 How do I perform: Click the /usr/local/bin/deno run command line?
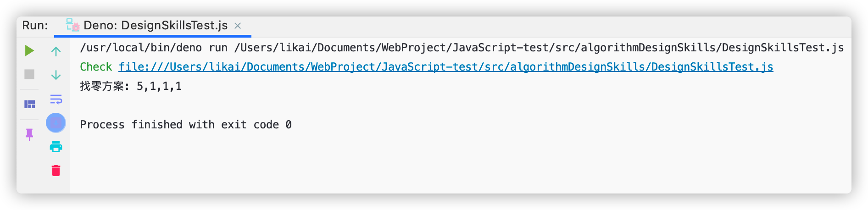[462, 48]
